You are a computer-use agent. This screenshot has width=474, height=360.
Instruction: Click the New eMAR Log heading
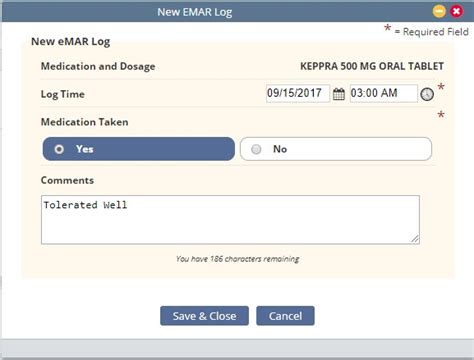pyautogui.click(x=71, y=42)
